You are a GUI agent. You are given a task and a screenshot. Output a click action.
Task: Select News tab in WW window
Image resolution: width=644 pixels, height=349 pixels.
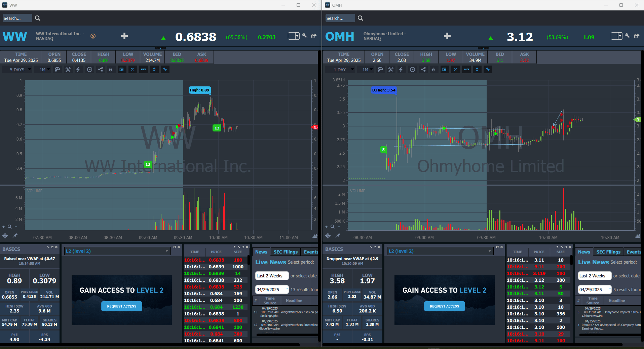pyautogui.click(x=261, y=252)
